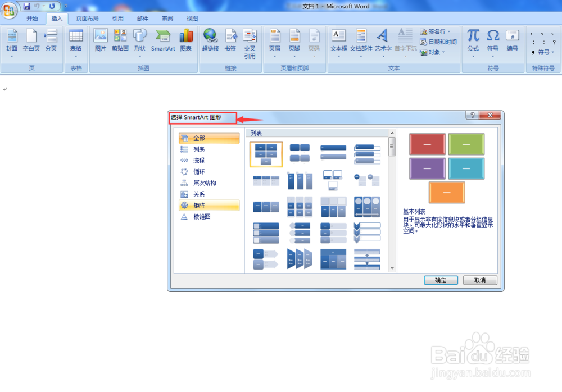Select the 全部 (All) category in dialog
Viewport: 562px width, 392px height.
coord(209,138)
